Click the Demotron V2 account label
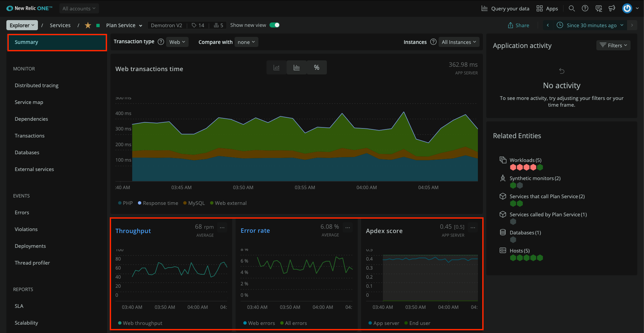The image size is (644, 333). (x=166, y=25)
